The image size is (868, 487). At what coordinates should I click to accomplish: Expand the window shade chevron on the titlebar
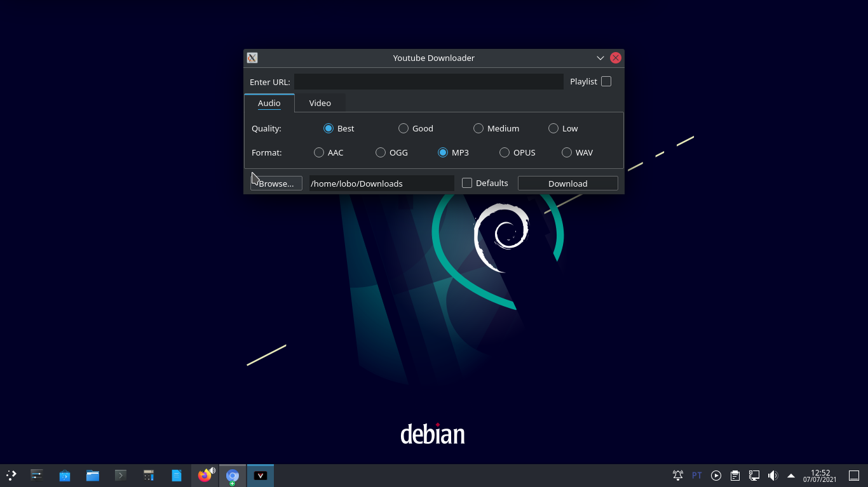click(x=600, y=58)
